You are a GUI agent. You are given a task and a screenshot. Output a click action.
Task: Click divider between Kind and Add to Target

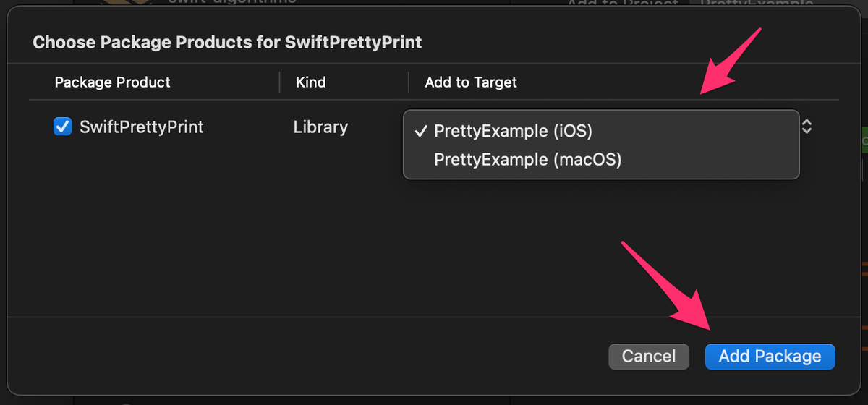tap(409, 82)
